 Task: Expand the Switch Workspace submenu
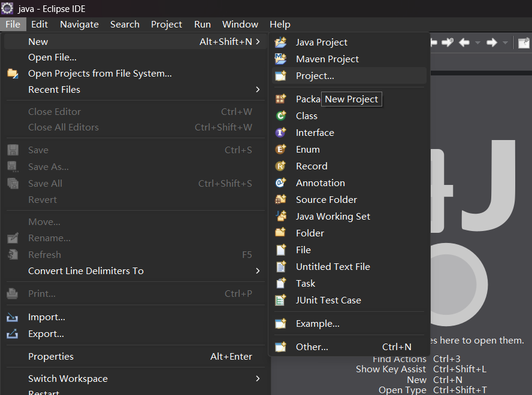[x=258, y=378]
